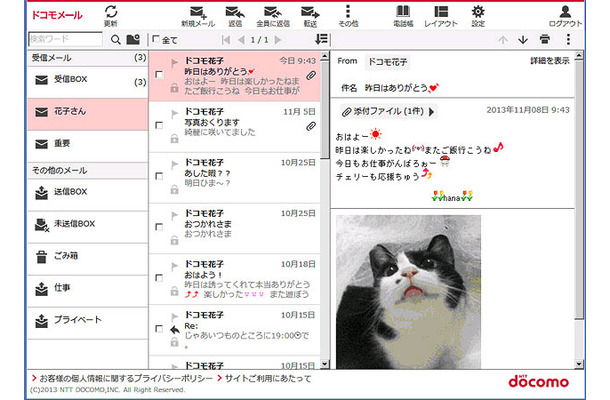Viewport: 610px width, 400px height.
Task: Go to first page of mail list
Action: (x=226, y=40)
